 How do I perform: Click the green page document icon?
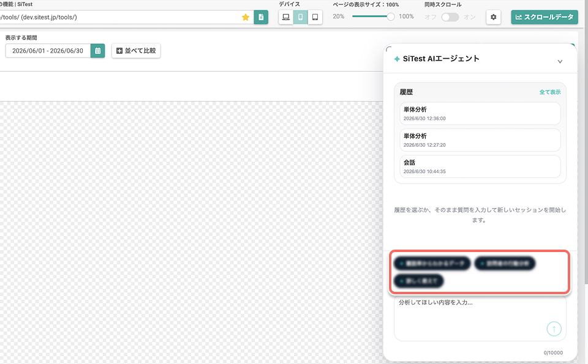[261, 17]
